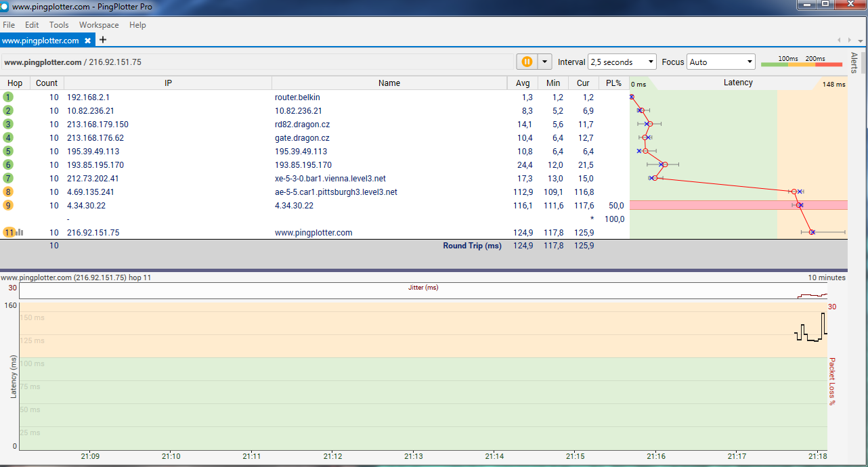Click hop 7 green circle icon
The image size is (868, 467).
(x=8, y=178)
